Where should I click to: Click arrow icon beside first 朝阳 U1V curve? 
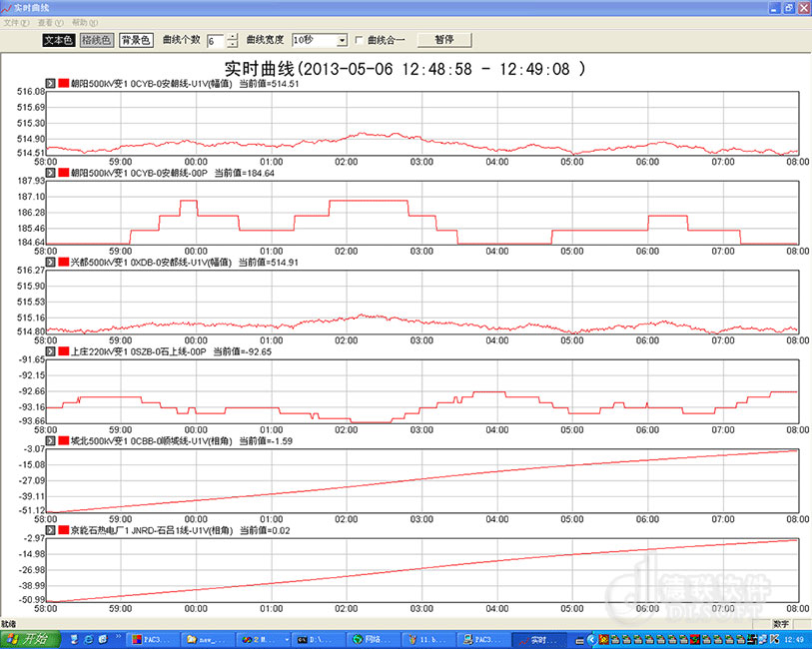tap(51, 84)
